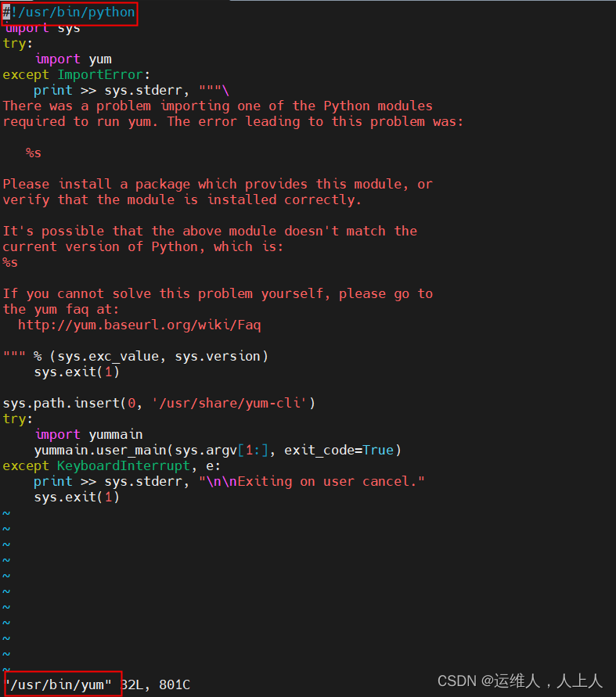Click the indented '%s' placeholder line
Screen dimensions: 616x697
tap(34, 153)
